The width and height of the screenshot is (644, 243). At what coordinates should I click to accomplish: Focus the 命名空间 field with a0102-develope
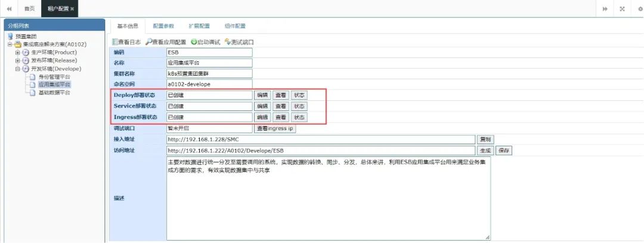[x=209, y=84]
